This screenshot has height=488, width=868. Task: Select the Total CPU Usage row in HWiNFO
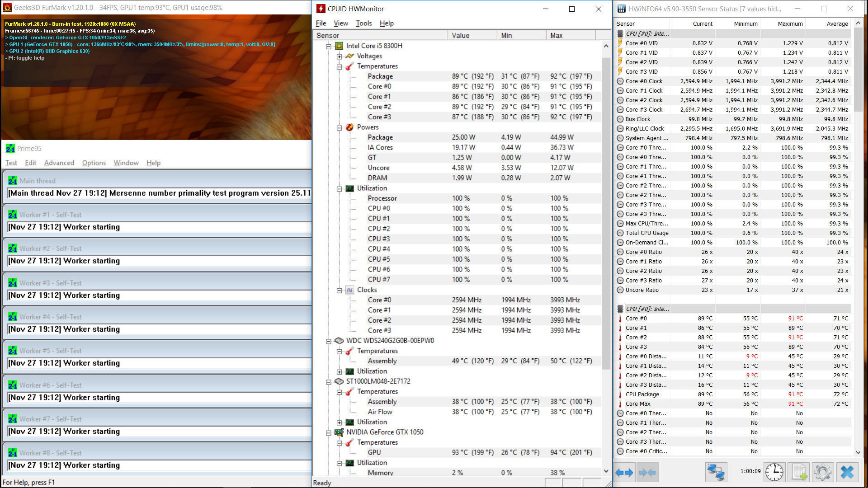tap(733, 233)
